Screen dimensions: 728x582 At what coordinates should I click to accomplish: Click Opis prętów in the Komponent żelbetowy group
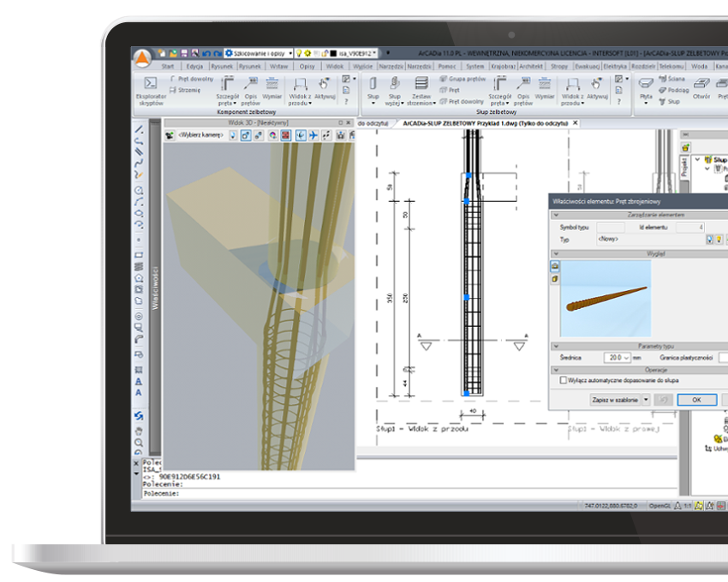click(x=250, y=92)
